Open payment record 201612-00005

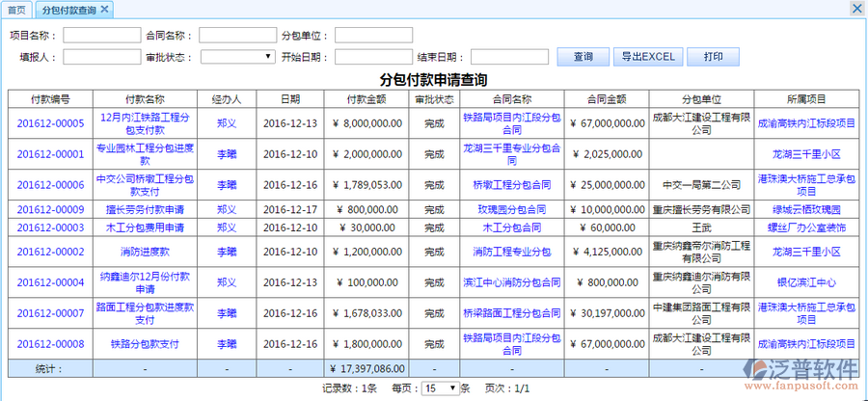tap(50, 123)
